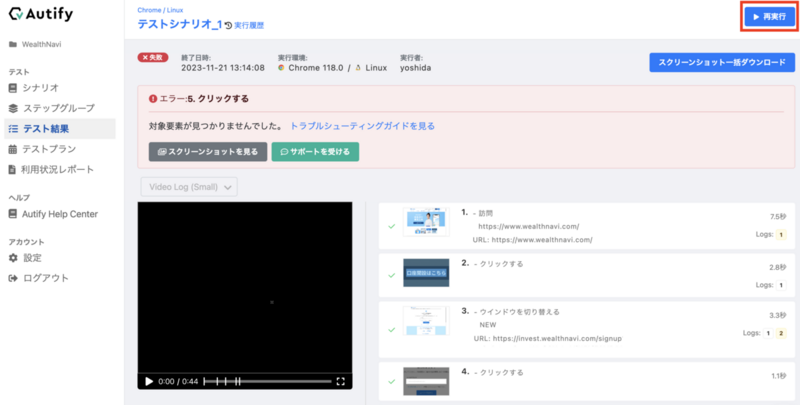Viewport: 800px width, 405px height.
Task: Click the Chrome / Linux breadcrumb
Action: tap(160, 10)
